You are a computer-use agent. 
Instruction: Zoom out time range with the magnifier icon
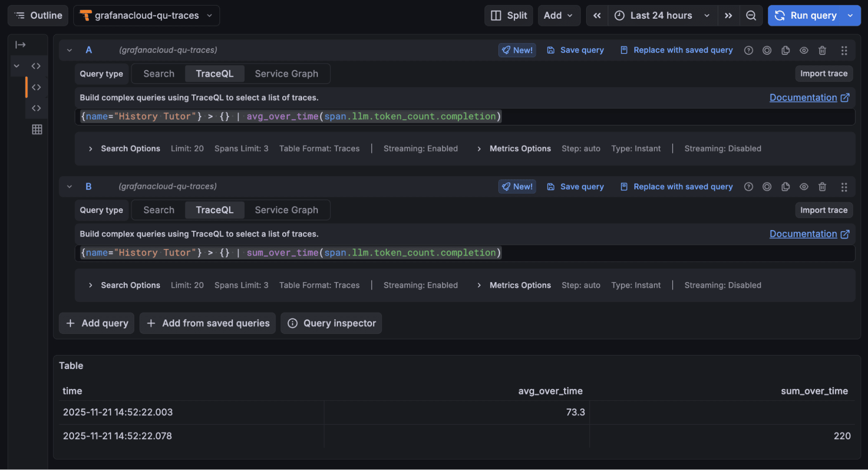coord(751,15)
